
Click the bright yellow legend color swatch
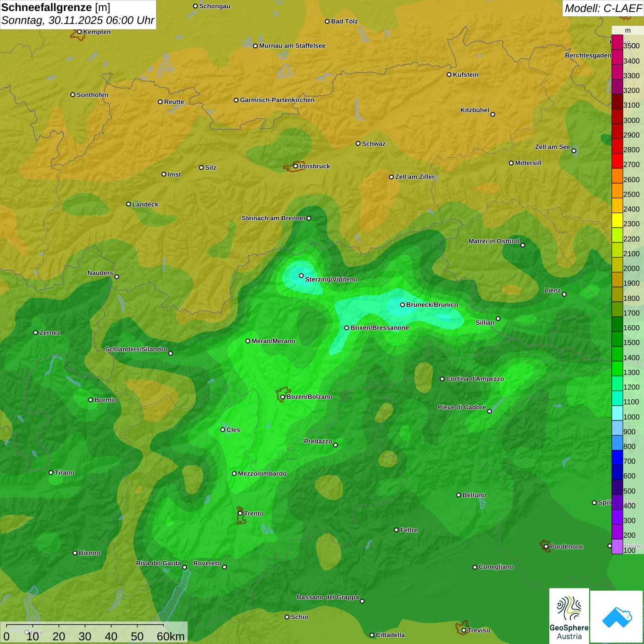point(617,220)
